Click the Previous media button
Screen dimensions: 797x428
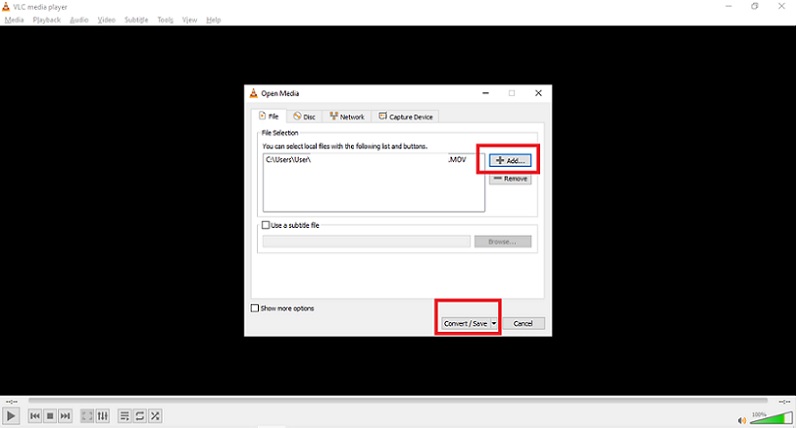[35, 416]
